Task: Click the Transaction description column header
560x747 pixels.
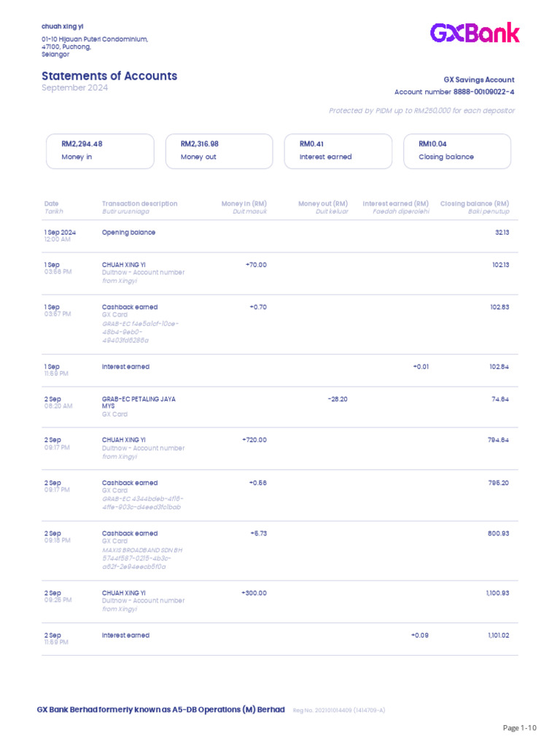Action: tap(139, 204)
